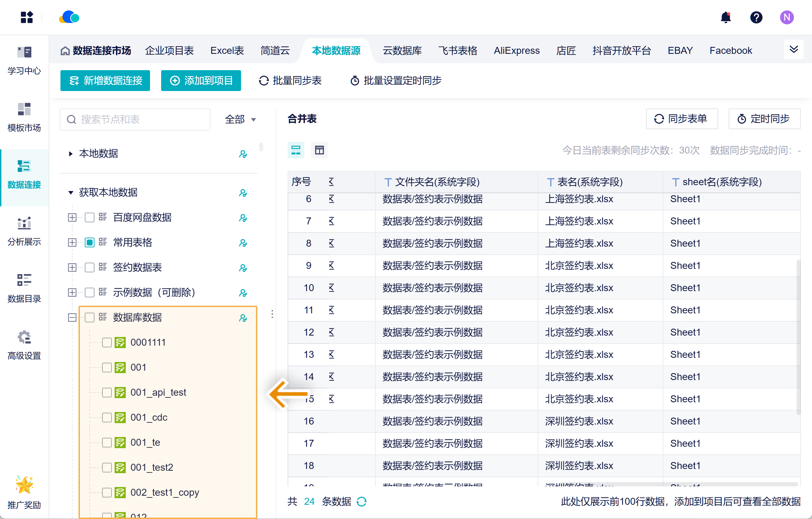The image size is (812, 519).
Task: Open the help question mark icon
Action: [x=756, y=17]
